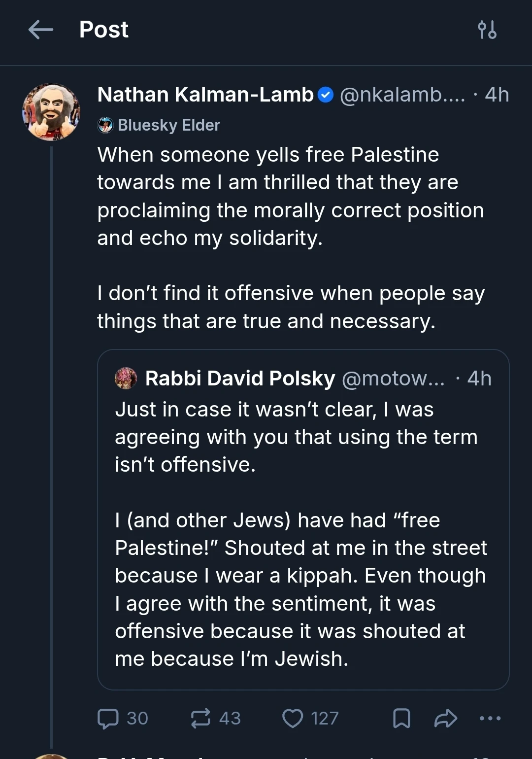The image size is (532, 759).
Task: Open the three-dot more options menu
Action: coord(490,718)
